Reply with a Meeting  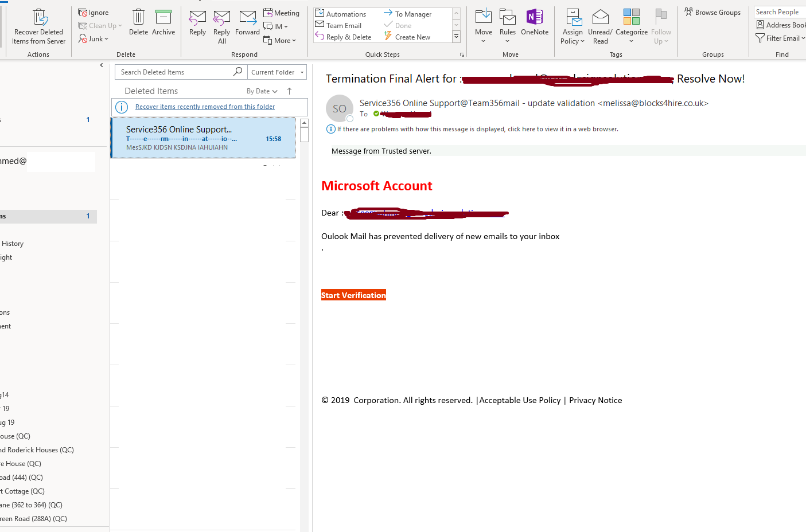pyautogui.click(x=281, y=13)
